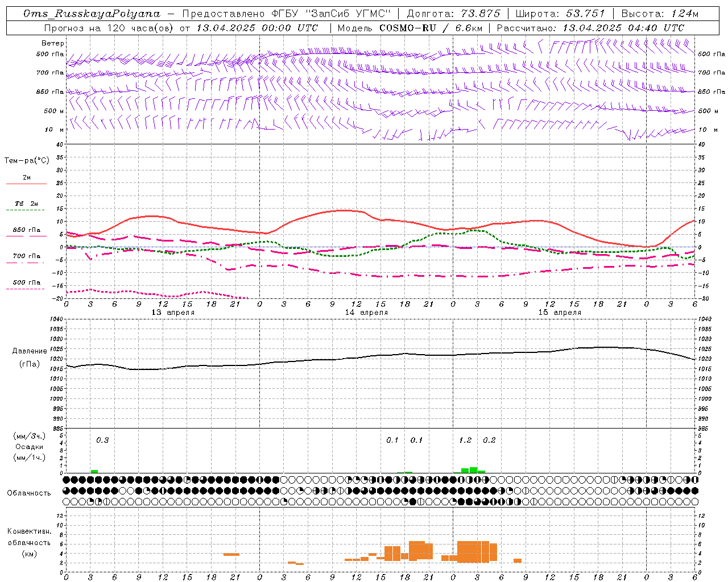Click the dashed line sample under 'Td 2м'
This screenshot has height=582, width=728.
(26, 210)
